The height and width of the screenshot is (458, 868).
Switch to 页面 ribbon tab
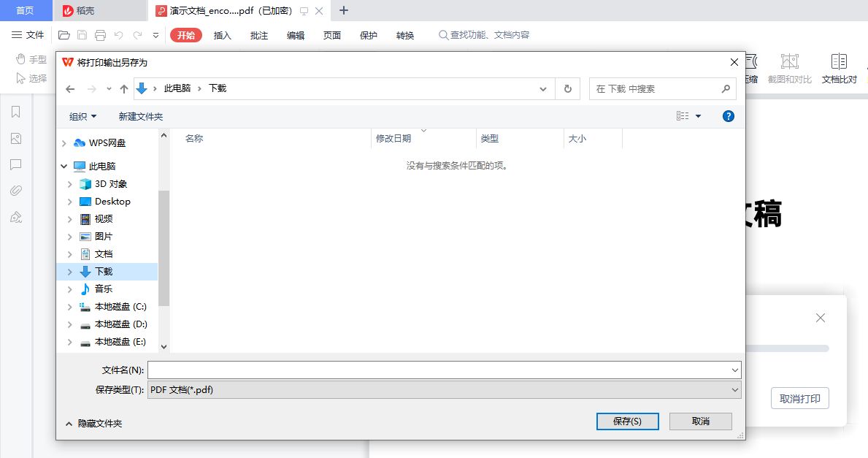coord(331,36)
